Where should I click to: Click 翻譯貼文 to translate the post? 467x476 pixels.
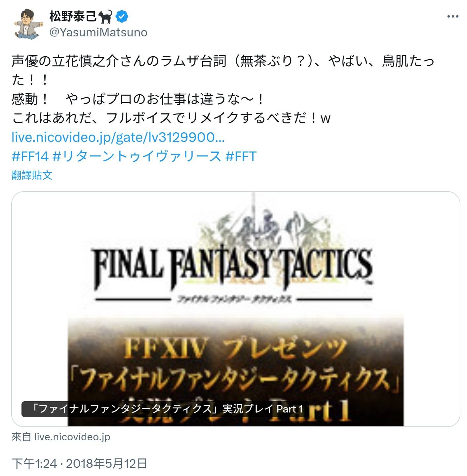[x=32, y=175]
